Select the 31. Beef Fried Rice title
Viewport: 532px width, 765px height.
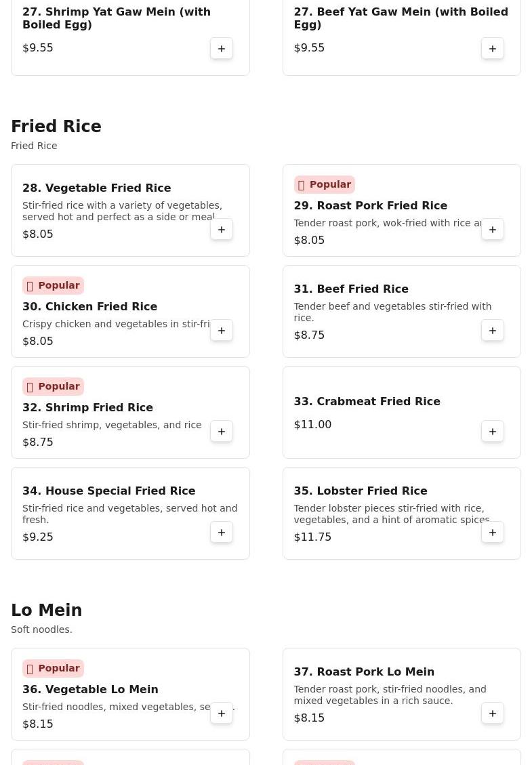[351, 289]
